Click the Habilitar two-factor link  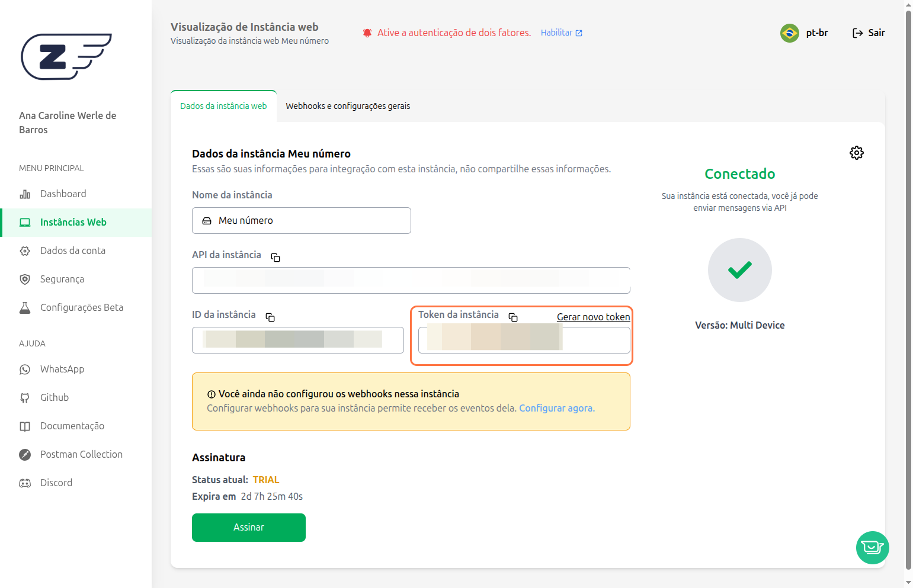pyautogui.click(x=561, y=33)
